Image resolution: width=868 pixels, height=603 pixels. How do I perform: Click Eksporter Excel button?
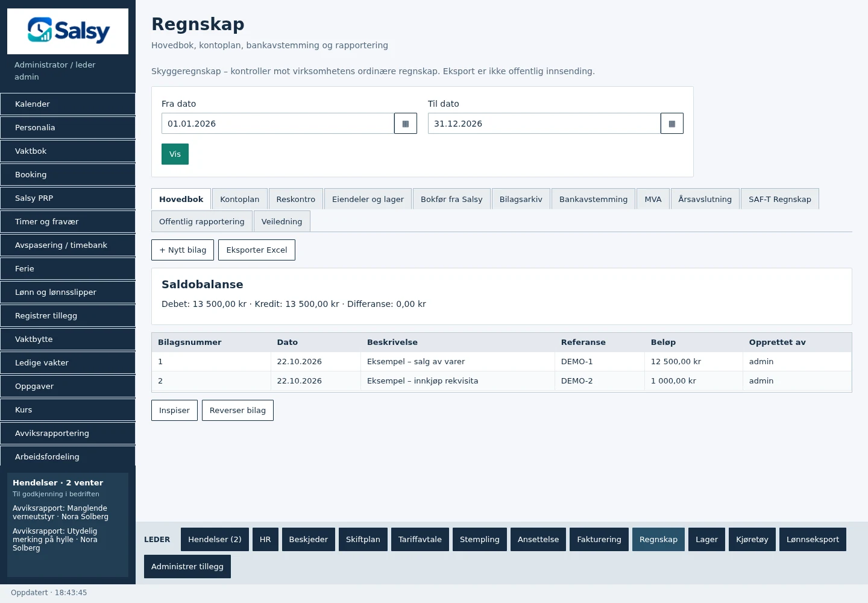257,250
